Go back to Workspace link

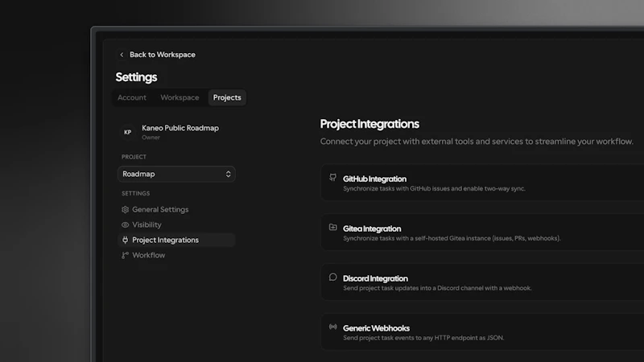(x=163, y=55)
